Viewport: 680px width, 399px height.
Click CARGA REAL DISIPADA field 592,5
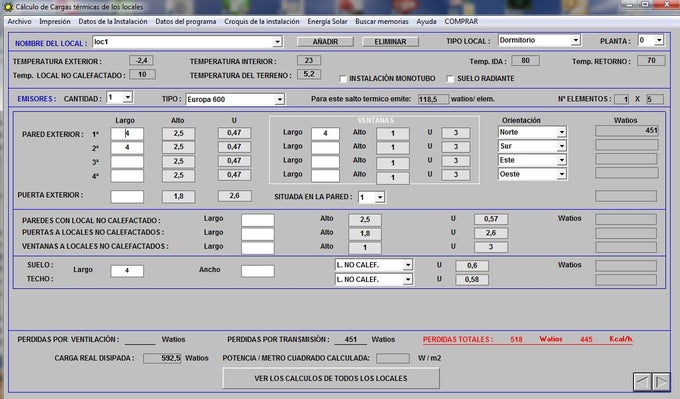[162, 358]
